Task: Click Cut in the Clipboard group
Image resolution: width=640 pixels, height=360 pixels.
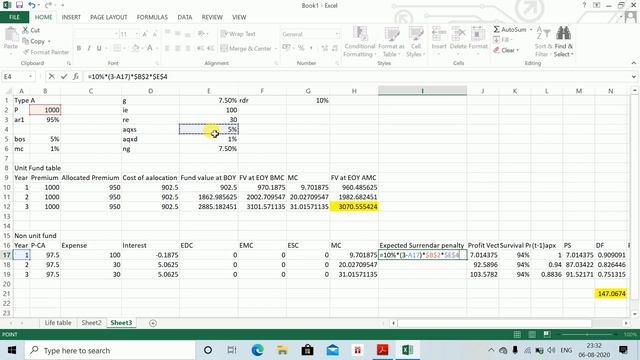Action: (x=31, y=30)
